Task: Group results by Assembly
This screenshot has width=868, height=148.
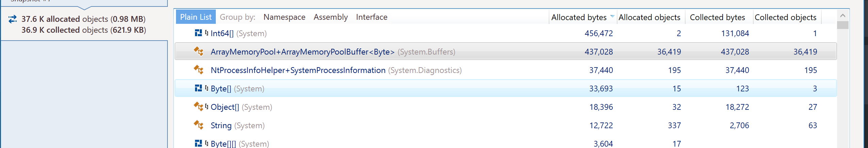Action: (x=331, y=17)
